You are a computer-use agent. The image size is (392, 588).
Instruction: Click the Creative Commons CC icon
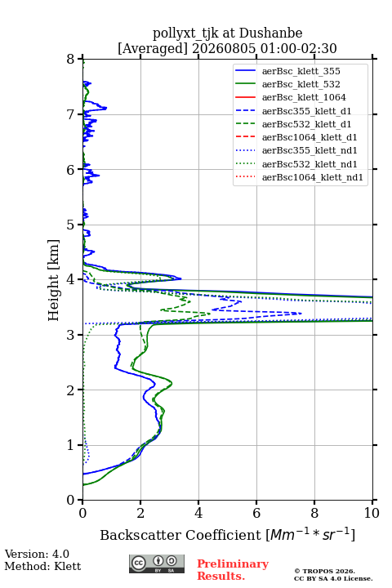click(x=138, y=563)
